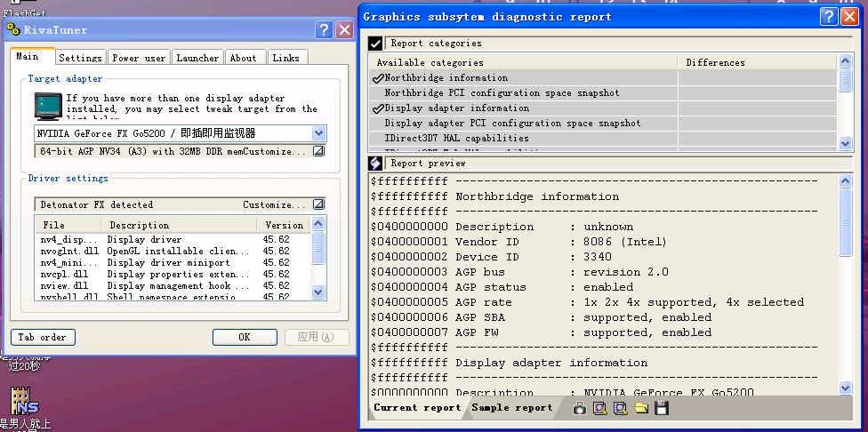Image resolution: width=868 pixels, height=432 pixels.
Task: Open the Links tab
Action: 286,58
